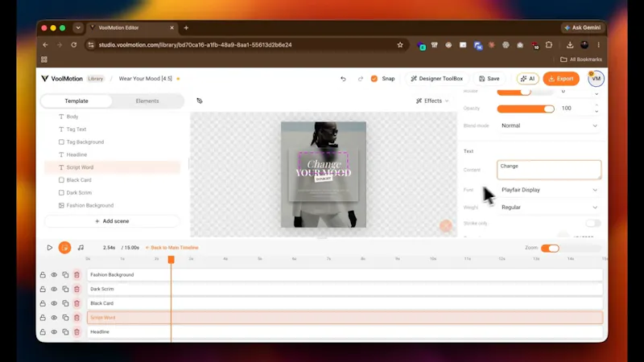Open Ask Gemini in Chrome

[583, 28]
